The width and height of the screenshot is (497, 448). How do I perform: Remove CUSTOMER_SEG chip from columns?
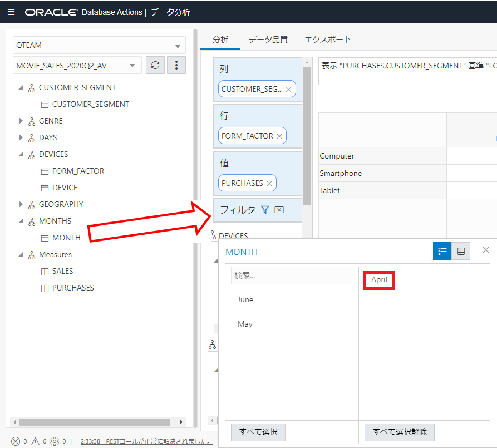pos(289,89)
